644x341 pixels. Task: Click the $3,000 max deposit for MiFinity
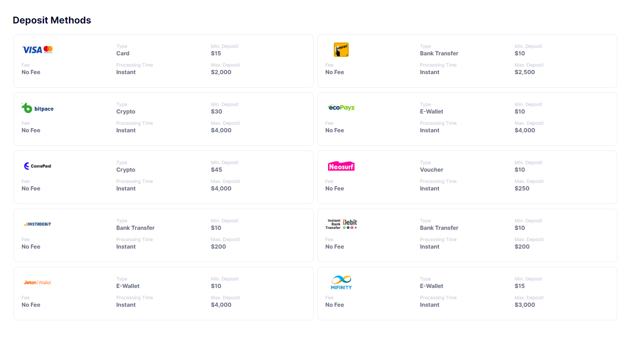pyautogui.click(x=525, y=305)
